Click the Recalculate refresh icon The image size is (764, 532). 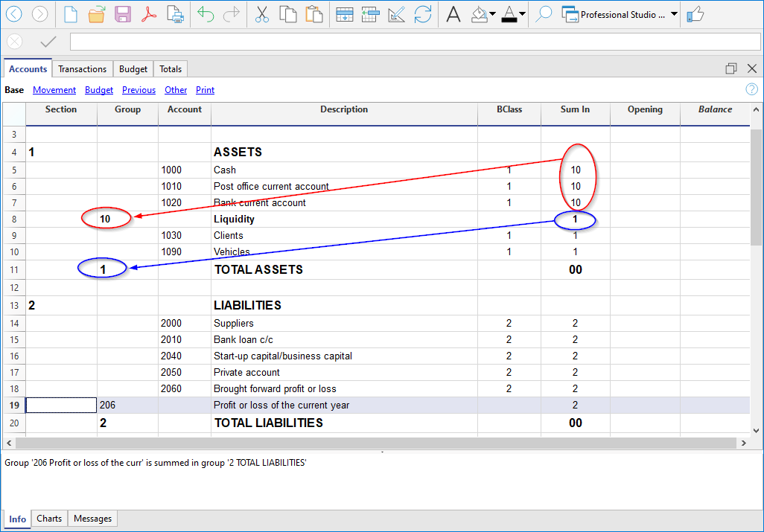423,14
